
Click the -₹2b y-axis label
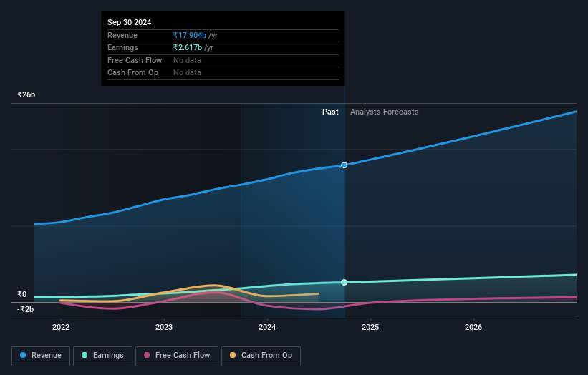(26, 309)
